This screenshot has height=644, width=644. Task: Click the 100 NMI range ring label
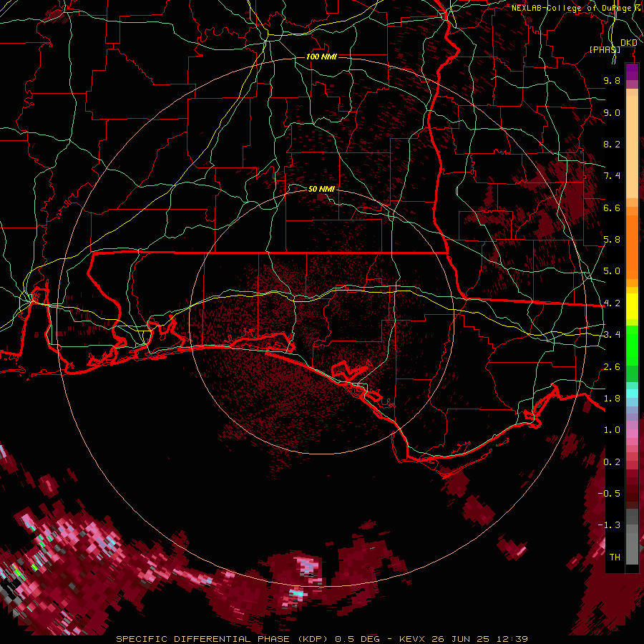(x=321, y=57)
